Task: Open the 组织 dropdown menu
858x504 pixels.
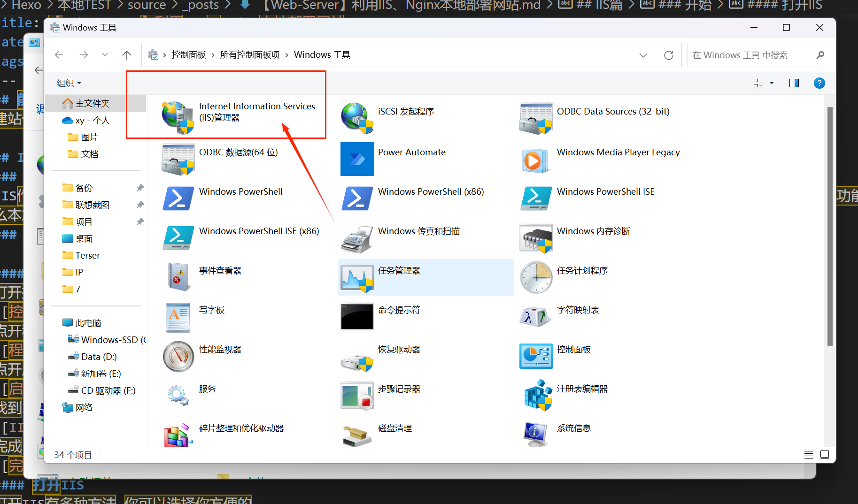Action: click(69, 83)
